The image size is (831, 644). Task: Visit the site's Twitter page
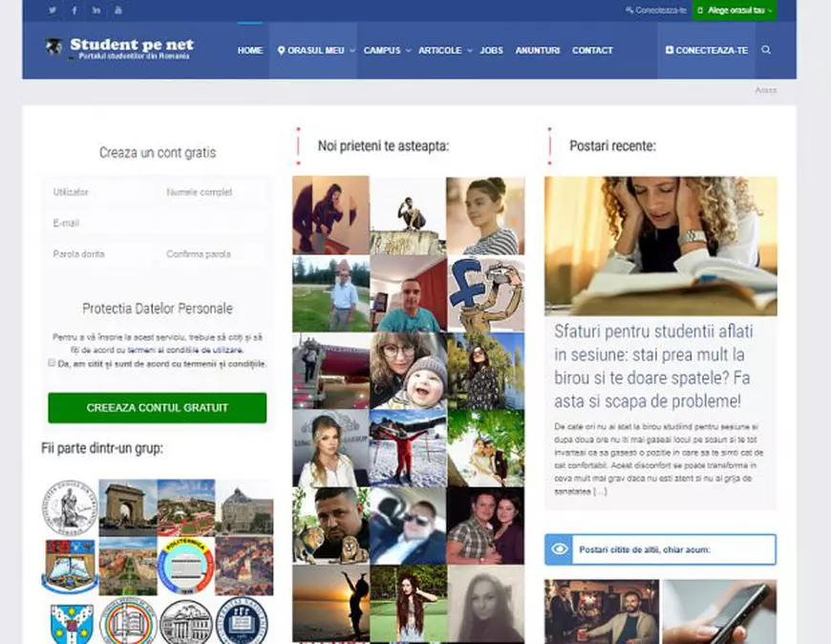click(53, 10)
